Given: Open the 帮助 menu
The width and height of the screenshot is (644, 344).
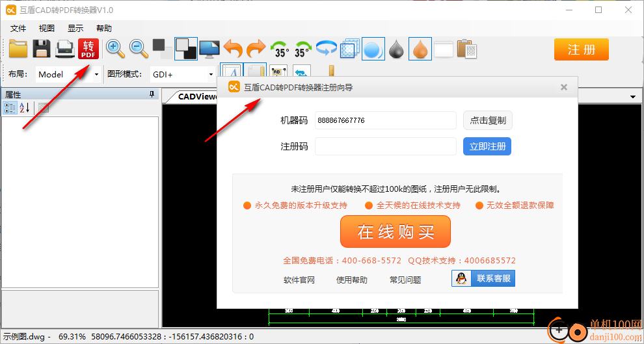Looking at the screenshot, I should (x=104, y=29).
